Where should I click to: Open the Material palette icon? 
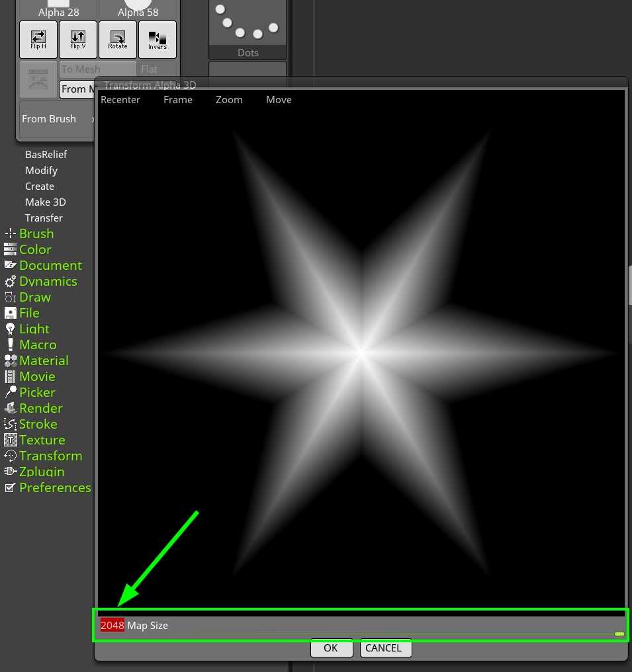[11, 360]
